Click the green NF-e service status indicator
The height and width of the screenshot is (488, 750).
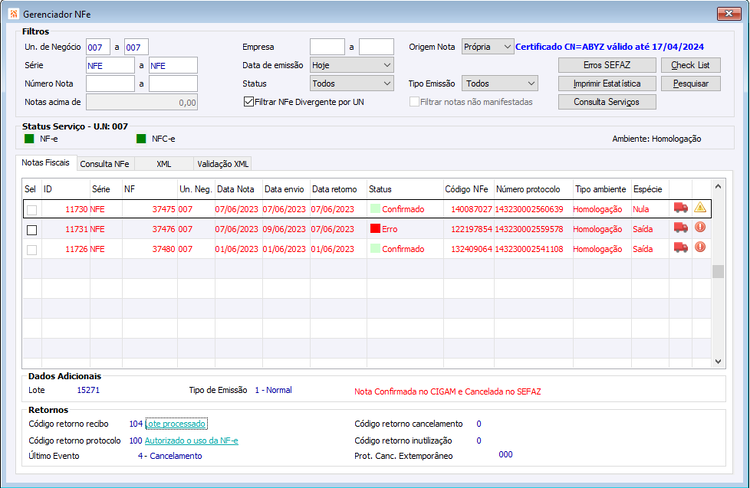pos(29,139)
